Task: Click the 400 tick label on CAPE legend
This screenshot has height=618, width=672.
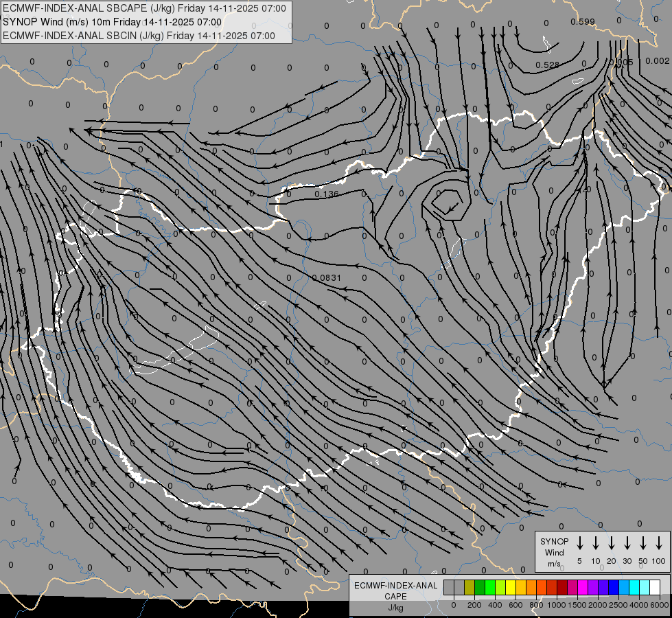Action: 495,605
